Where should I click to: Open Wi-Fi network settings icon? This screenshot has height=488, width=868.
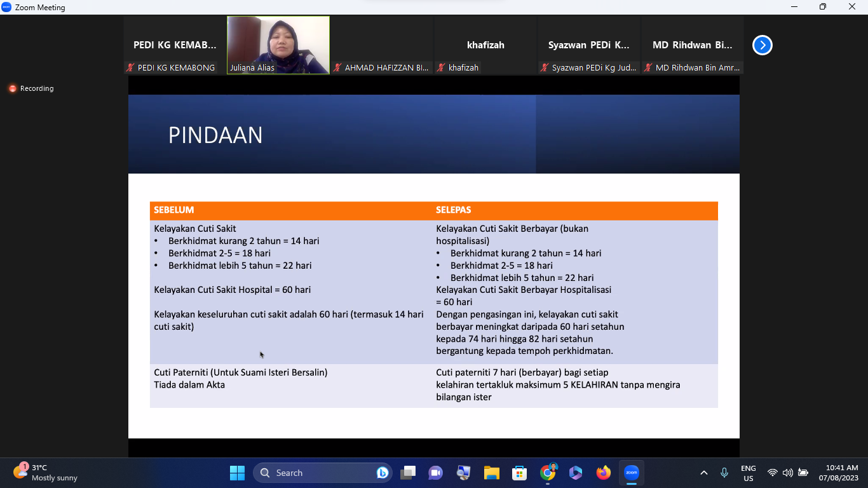pos(772,473)
